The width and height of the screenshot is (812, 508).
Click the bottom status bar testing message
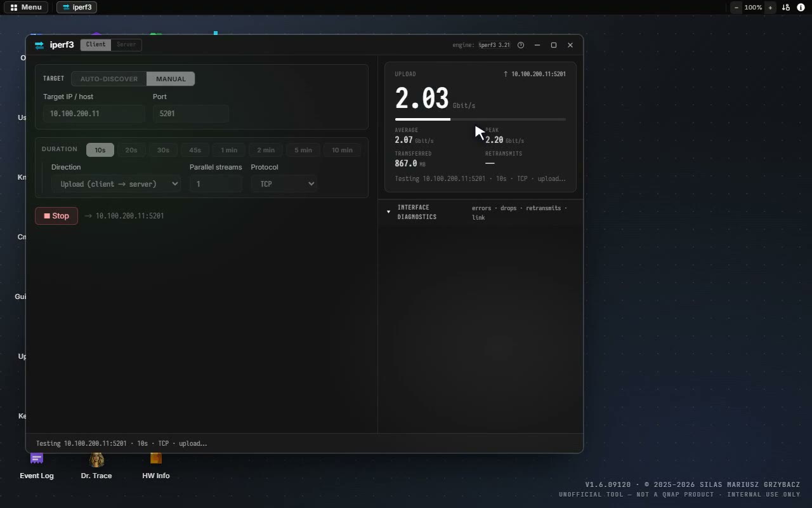[x=122, y=443]
